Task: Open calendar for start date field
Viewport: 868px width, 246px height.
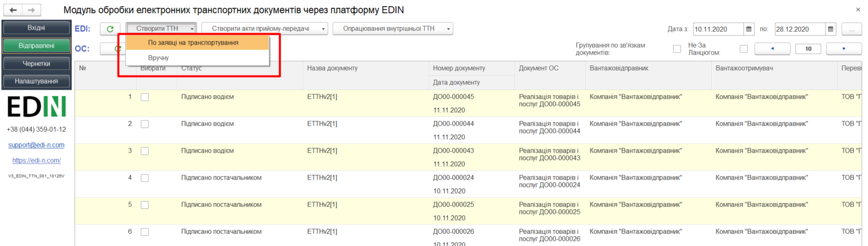Action: [x=749, y=29]
